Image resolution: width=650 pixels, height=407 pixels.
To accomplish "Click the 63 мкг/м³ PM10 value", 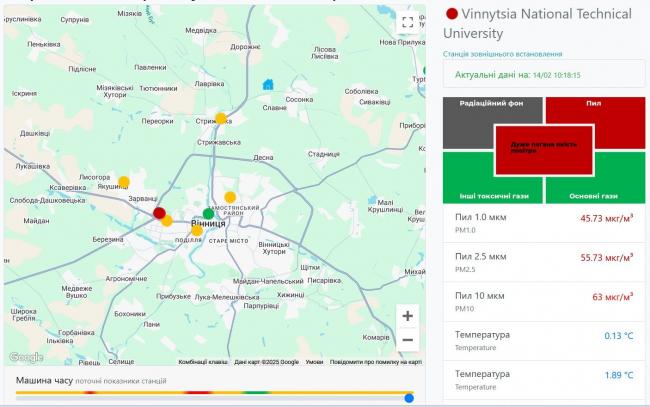I will coord(612,297).
